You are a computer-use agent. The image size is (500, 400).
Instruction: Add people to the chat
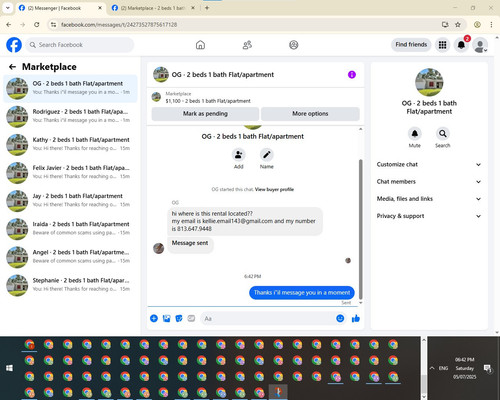pos(239,155)
